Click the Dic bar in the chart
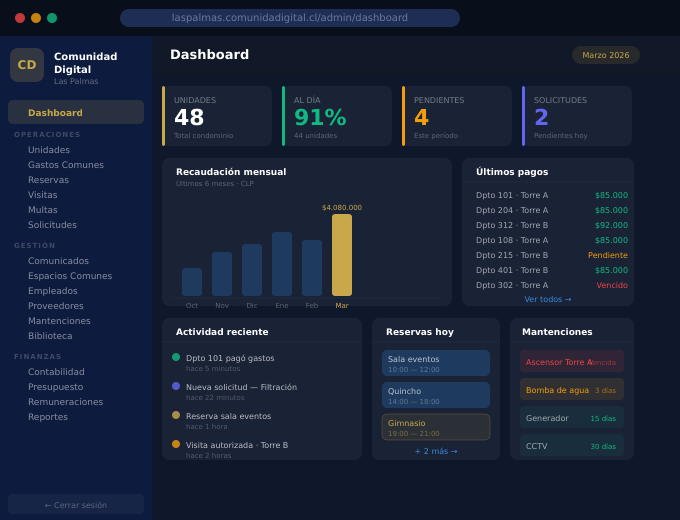 coord(252,270)
